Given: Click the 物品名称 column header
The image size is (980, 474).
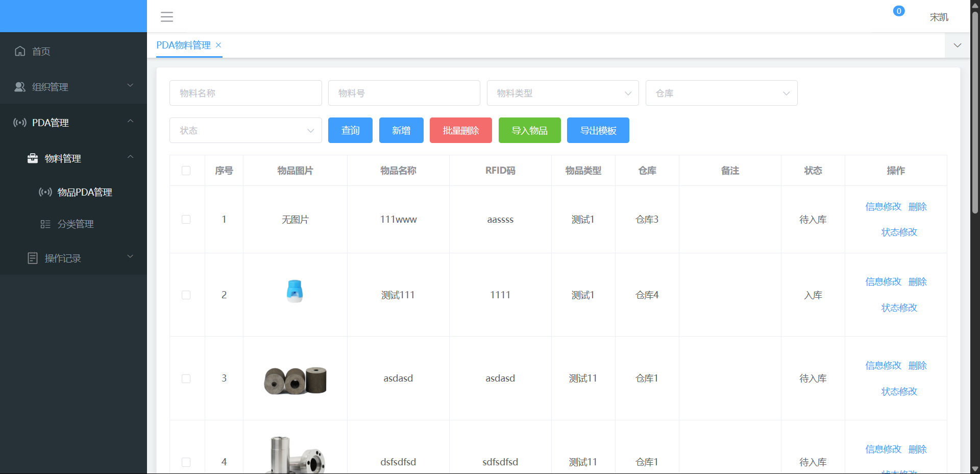Looking at the screenshot, I should tap(398, 171).
